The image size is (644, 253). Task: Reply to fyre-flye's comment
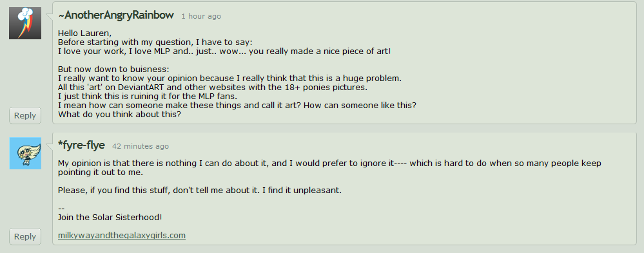25,237
